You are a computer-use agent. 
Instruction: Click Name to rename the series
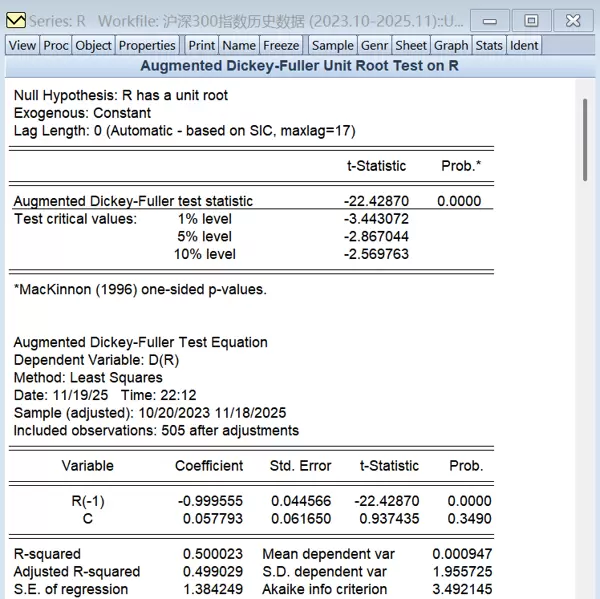coord(239,45)
